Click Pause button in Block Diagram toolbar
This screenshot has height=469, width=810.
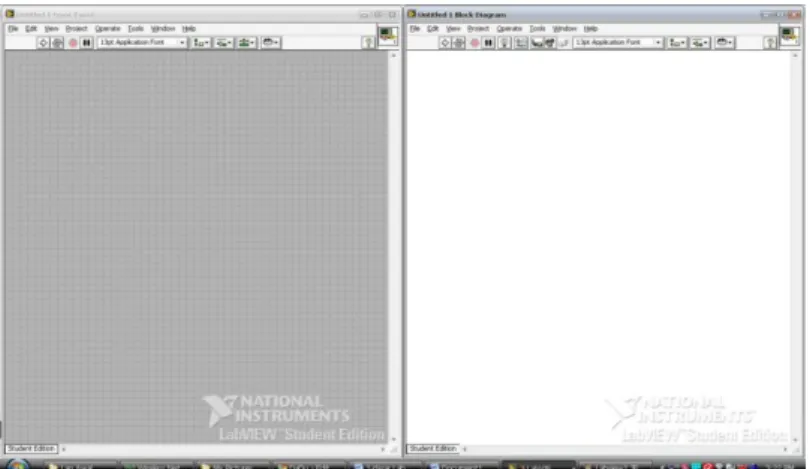coord(488,42)
